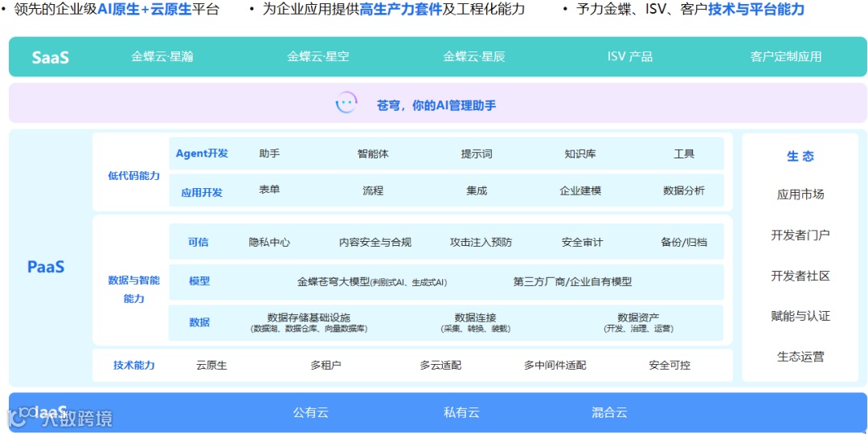Select 金蝶云·星空 in the SaaS row

point(317,56)
